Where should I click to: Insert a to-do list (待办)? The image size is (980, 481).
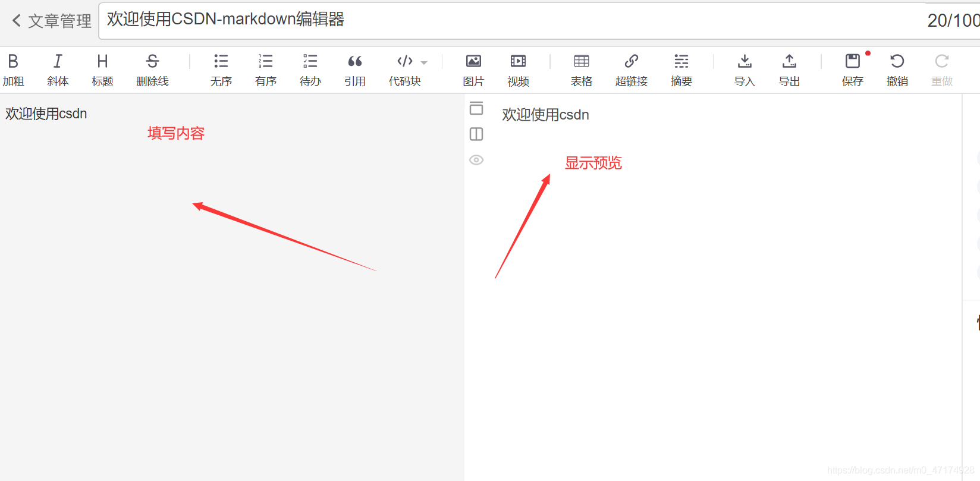click(x=310, y=70)
